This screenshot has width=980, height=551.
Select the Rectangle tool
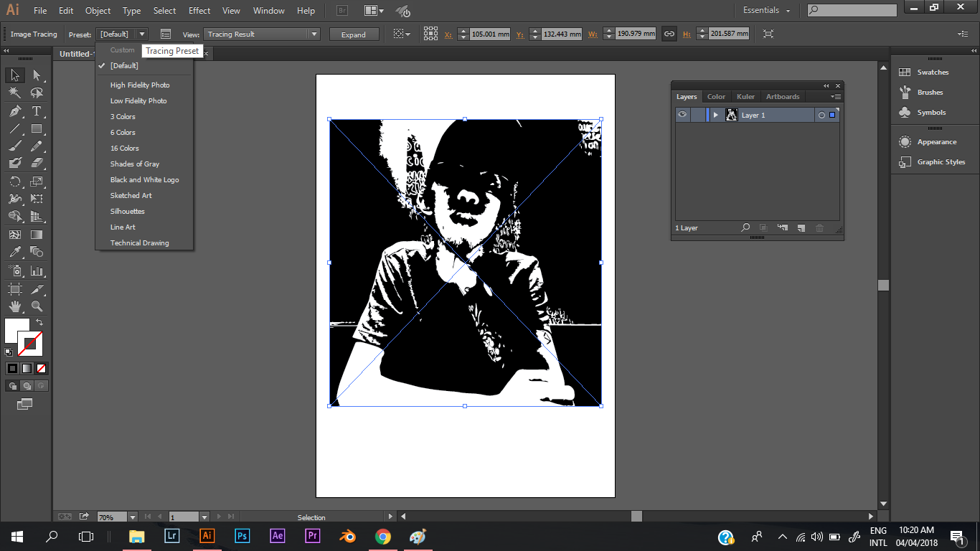[x=37, y=129]
